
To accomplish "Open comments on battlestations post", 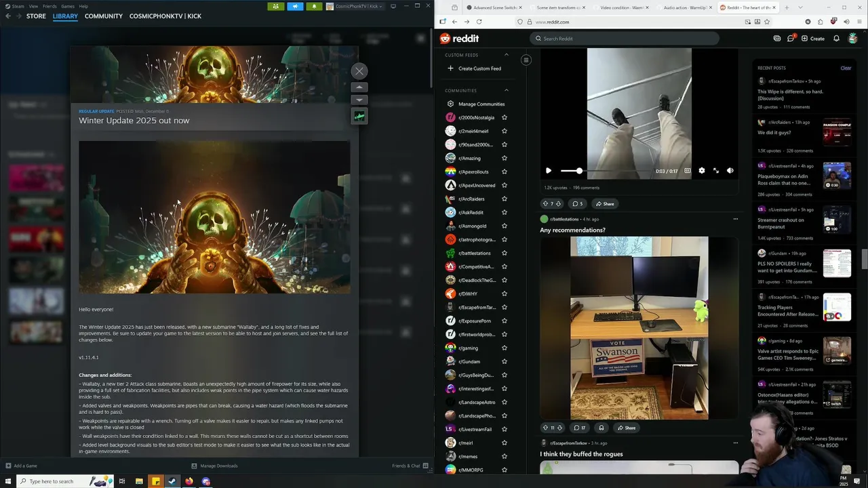I will [579, 428].
